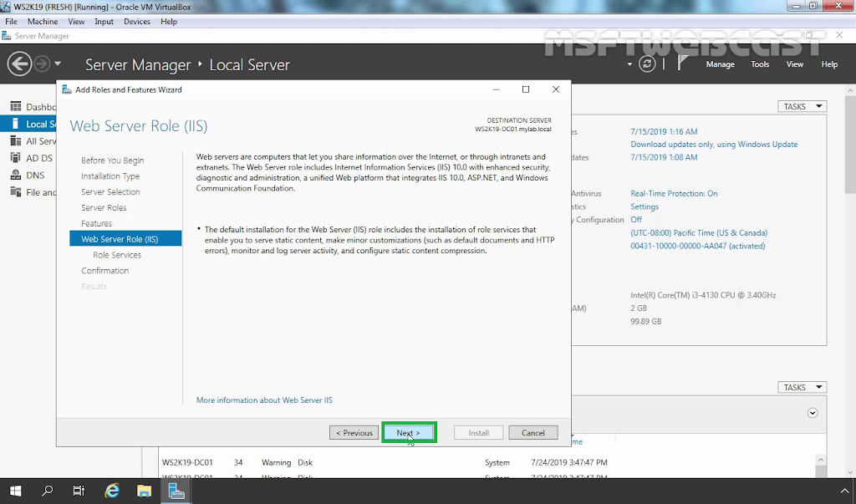Viewport: 856px width, 504px height.
Task: Go to Confirmation wizard step
Action: (104, 270)
